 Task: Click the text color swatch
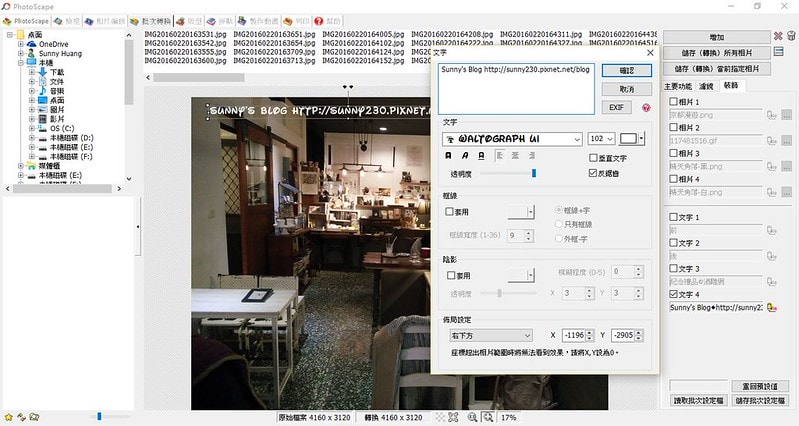(x=629, y=139)
